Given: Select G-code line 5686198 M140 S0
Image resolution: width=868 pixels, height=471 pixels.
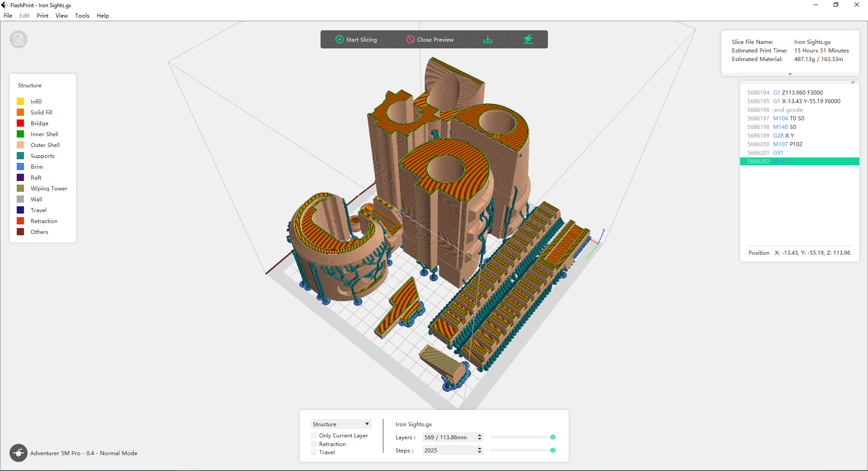Looking at the screenshot, I should (x=799, y=127).
